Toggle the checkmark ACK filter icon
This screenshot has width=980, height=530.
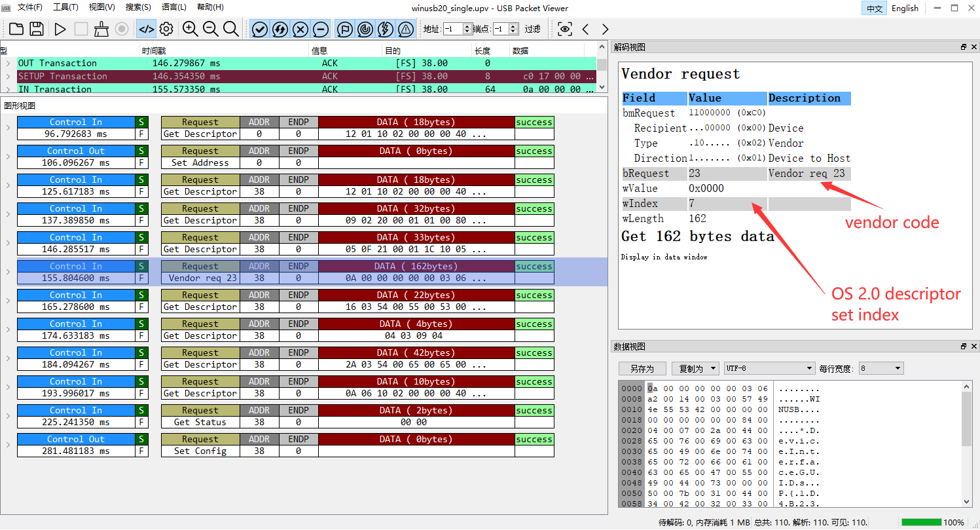pyautogui.click(x=260, y=29)
